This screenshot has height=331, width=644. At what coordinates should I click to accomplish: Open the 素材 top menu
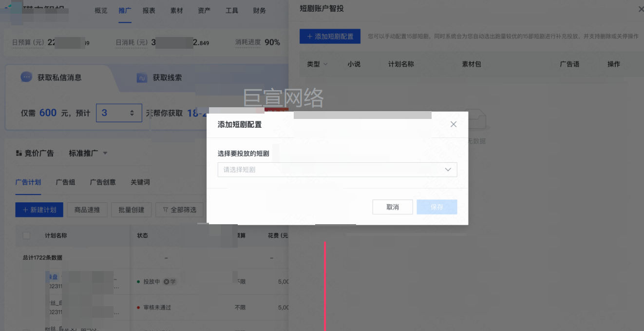tap(177, 11)
